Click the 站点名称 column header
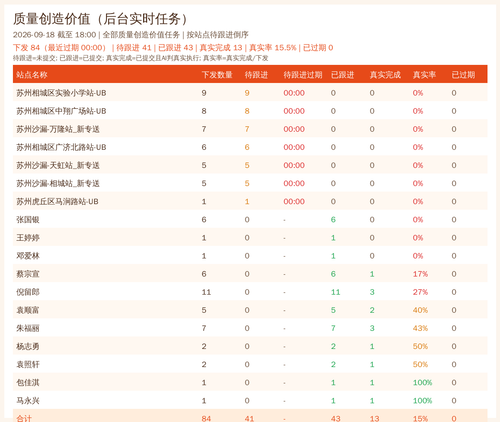 [x=32, y=75]
